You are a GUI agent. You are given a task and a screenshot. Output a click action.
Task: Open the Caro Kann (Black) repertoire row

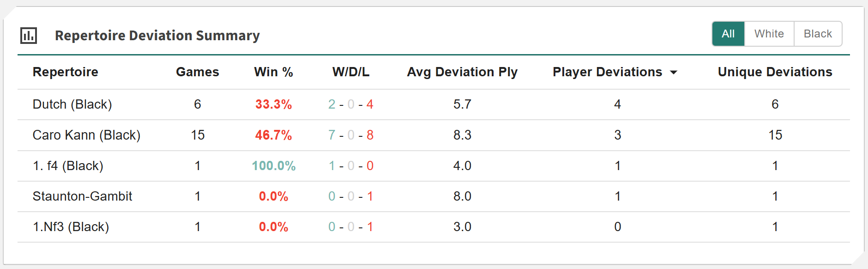(86, 135)
